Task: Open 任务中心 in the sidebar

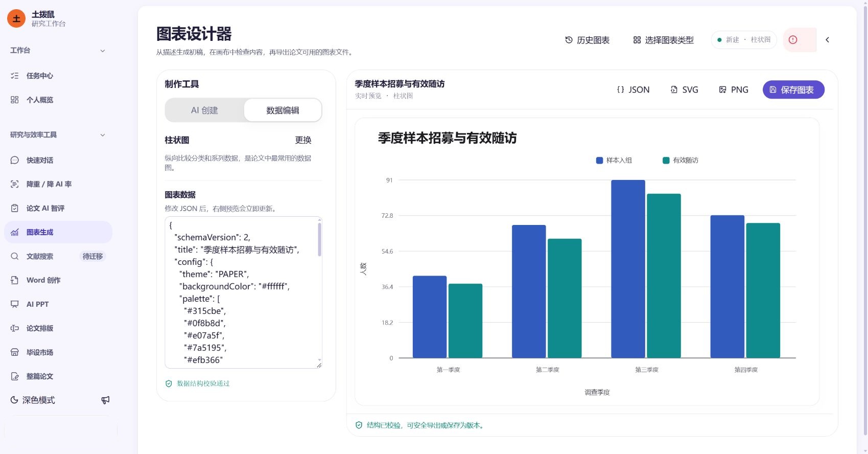Action: [58, 76]
